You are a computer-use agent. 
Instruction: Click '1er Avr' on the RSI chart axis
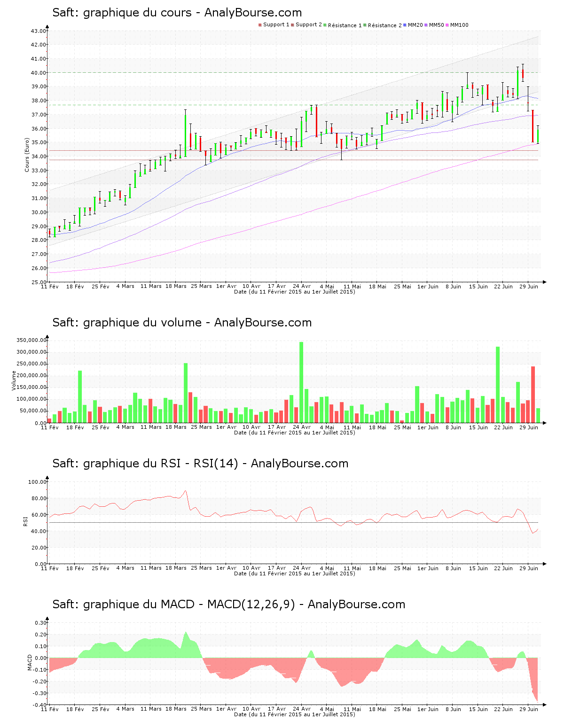pyautogui.click(x=226, y=568)
